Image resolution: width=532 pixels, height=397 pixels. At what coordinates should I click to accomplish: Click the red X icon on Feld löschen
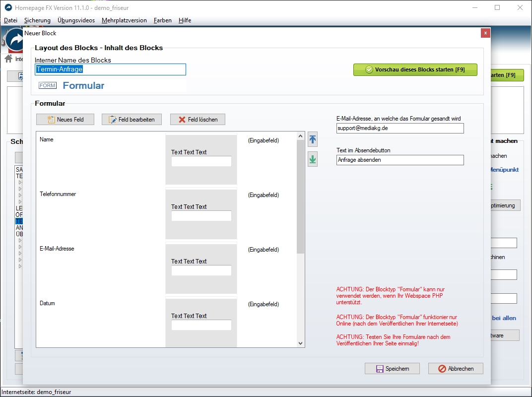click(182, 119)
